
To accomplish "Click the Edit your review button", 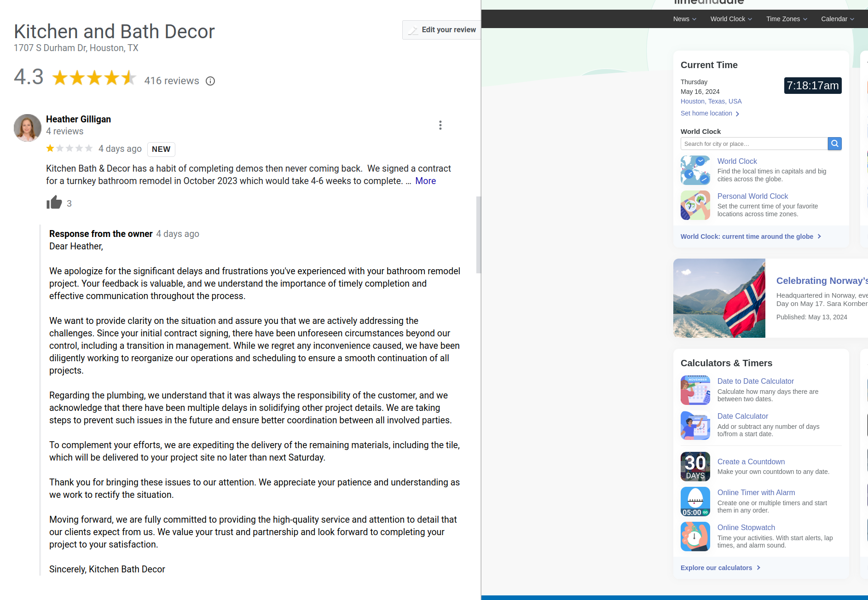I will pos(442,29).
